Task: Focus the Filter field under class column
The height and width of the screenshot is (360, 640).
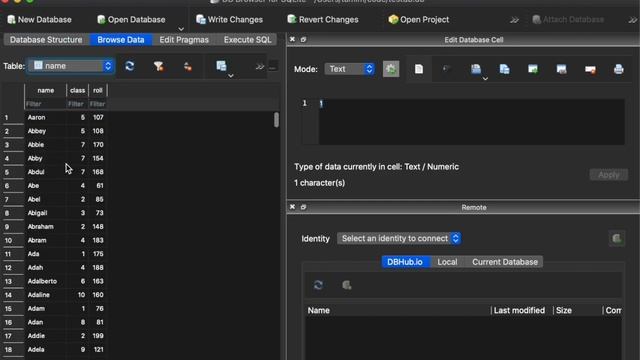Action: [77, 104]
